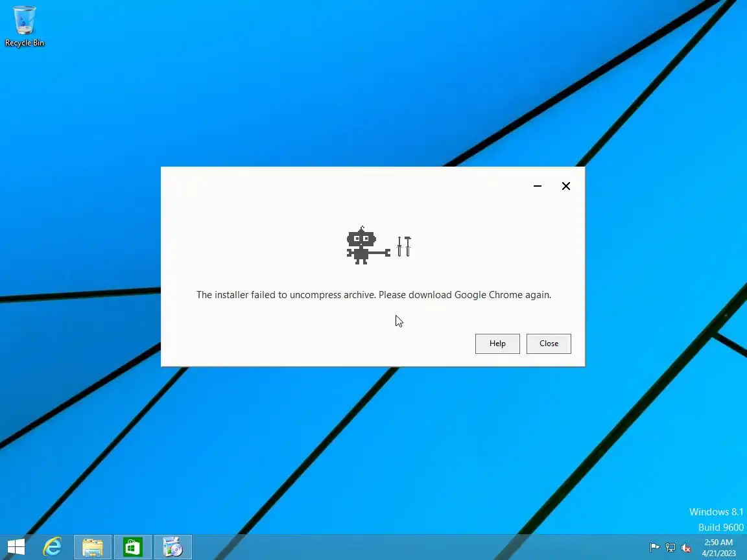
Task: Open the Windows Store taskbar icon
Action: point(132,548)
